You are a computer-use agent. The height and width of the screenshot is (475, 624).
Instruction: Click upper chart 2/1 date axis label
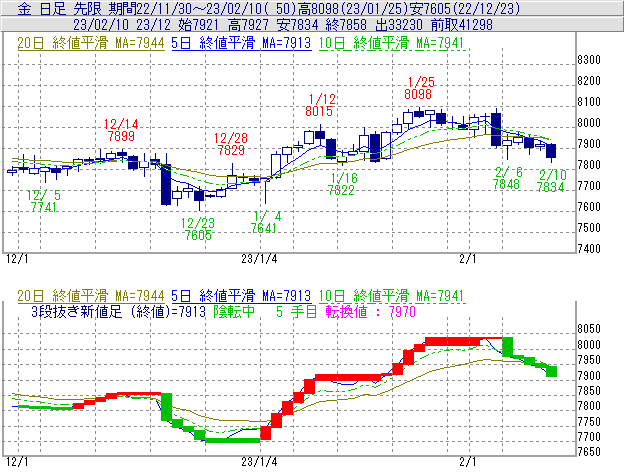[x=468, y=259]
